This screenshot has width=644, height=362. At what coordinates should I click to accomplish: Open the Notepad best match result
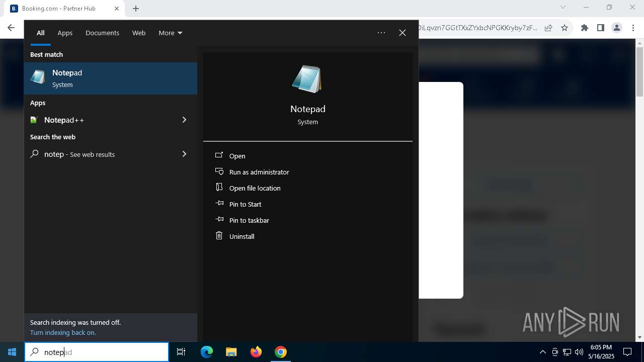pos(111,78)
